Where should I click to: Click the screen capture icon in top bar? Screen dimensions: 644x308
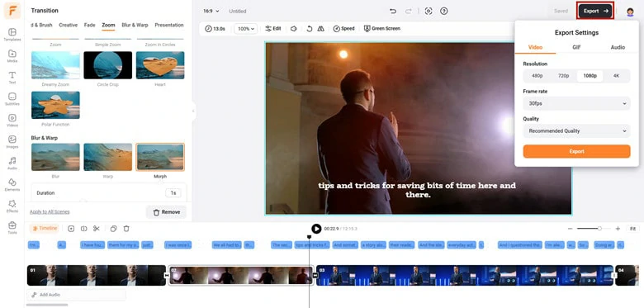[x=429, y=11]
